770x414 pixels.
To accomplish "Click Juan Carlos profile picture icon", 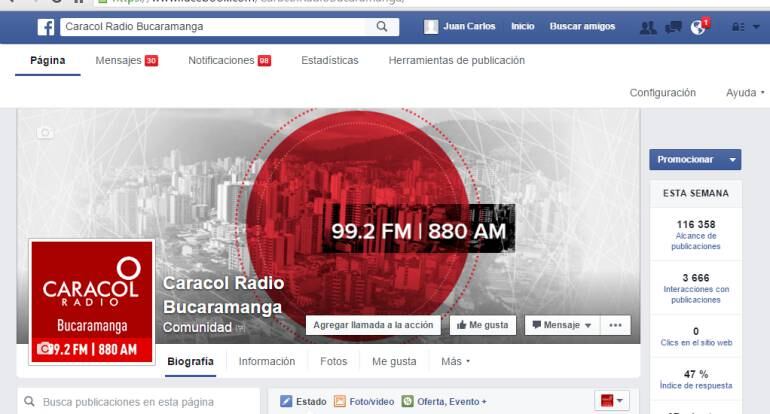I will (x=432, y=27).
